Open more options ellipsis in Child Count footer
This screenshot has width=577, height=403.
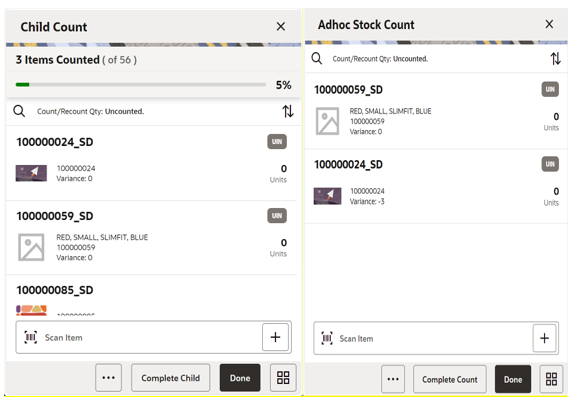pos(109,378)
